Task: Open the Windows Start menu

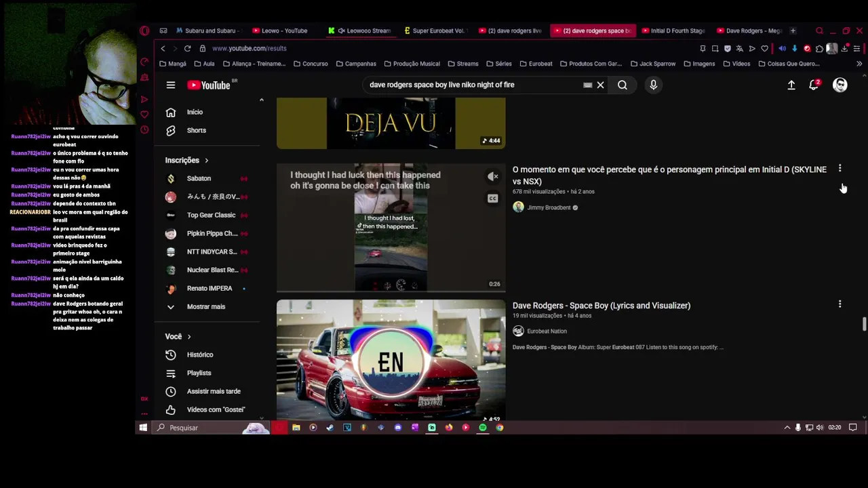Action: click(x=143, y=428)
